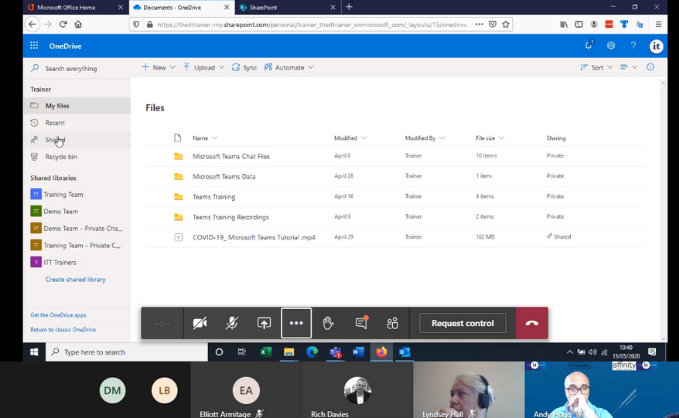Click the Type here to search taskbar box
This screenshot has width=679, height=418.
pos(127,352)
